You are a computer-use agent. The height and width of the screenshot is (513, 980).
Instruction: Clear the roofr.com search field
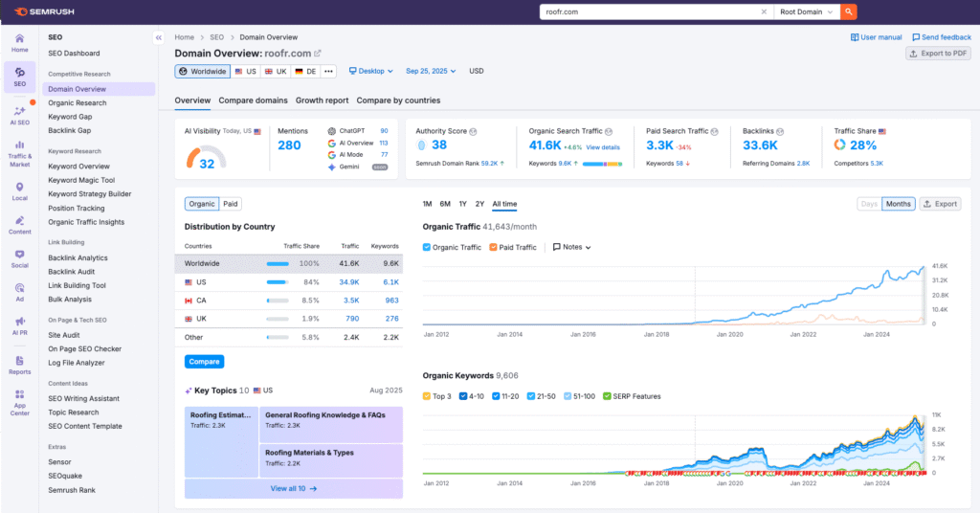click(764, 11)
